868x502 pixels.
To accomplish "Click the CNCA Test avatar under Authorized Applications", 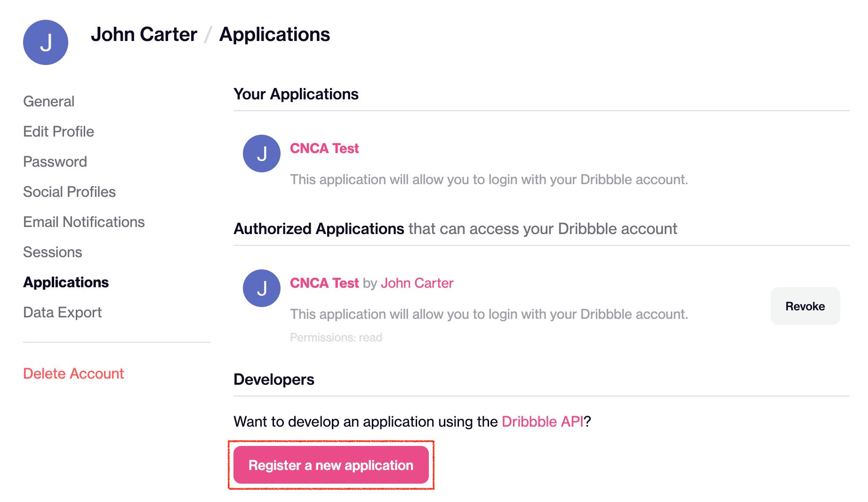I will point(262,288).
